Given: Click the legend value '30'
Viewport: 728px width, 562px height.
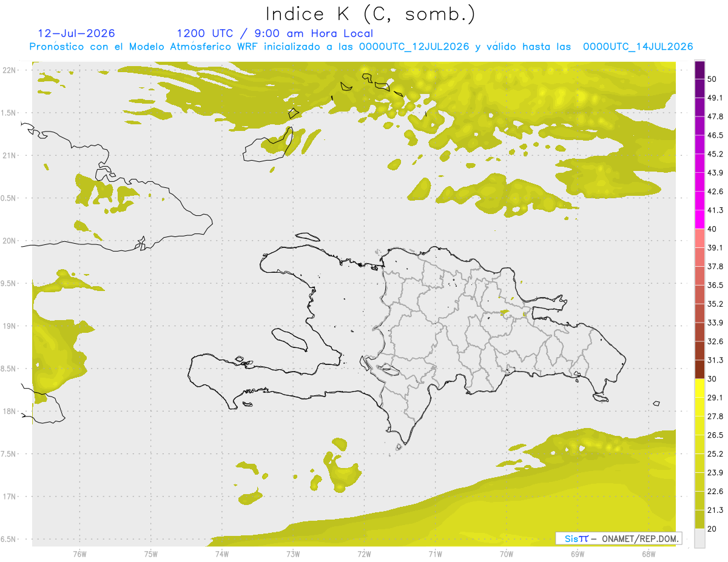Looking at the screenshot, I should click(712, 379).
